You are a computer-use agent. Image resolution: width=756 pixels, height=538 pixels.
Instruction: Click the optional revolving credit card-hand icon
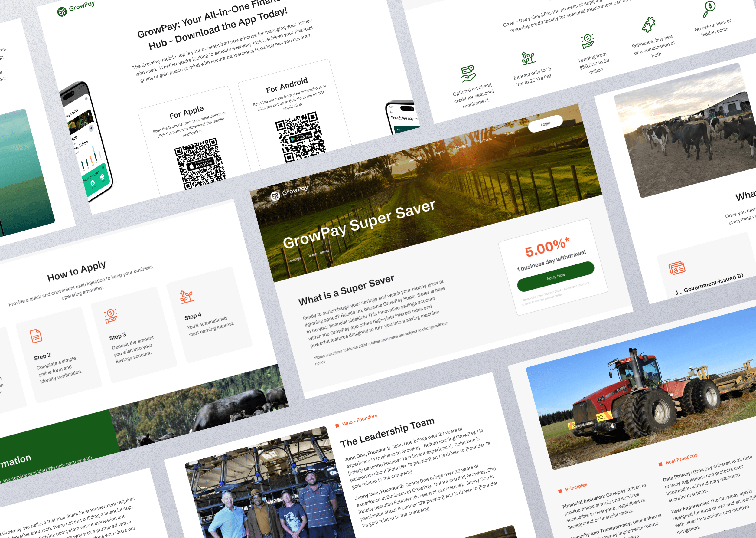468,73
